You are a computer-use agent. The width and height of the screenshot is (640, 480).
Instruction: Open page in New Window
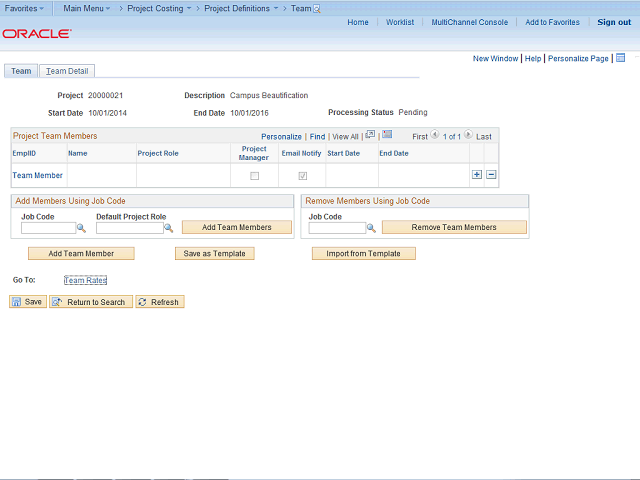coord(495,58)
